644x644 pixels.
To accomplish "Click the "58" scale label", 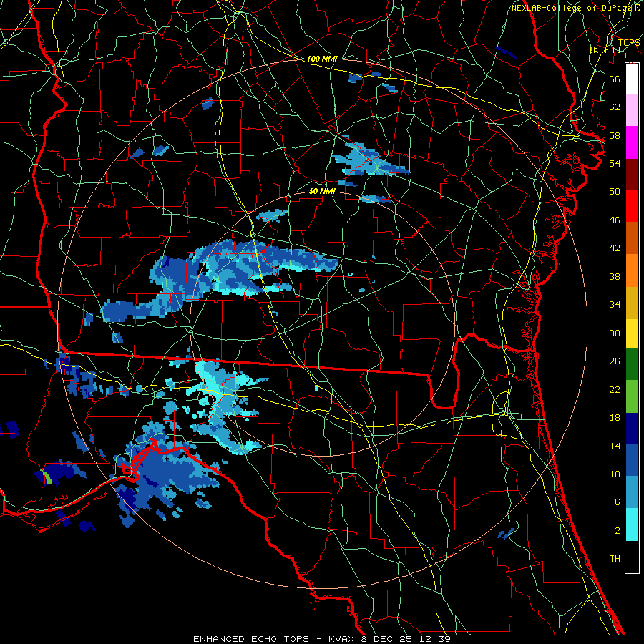I will tap(615, 135).
